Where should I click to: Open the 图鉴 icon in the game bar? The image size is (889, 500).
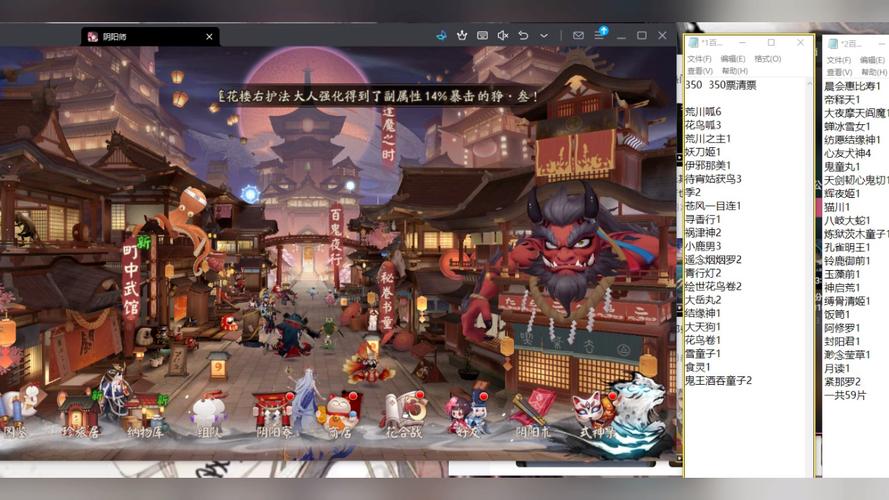[x=16, y=411]
